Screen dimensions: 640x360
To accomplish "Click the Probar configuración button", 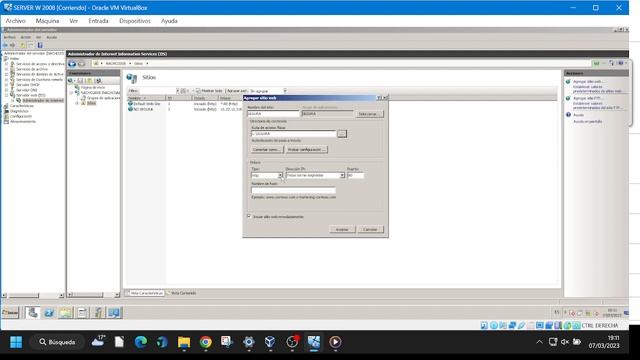I will point(307,149).
